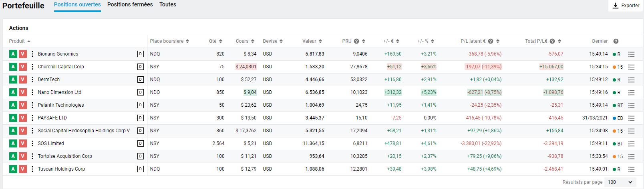Click the help icon next to Dernier
Screen dimensions: 644x189
[616, 41]
